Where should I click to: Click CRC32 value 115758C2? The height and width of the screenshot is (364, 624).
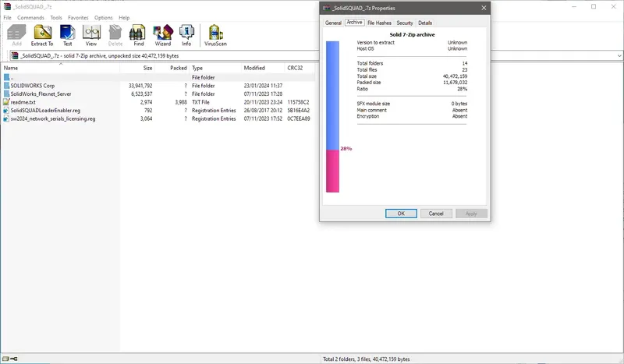[298, 102]
